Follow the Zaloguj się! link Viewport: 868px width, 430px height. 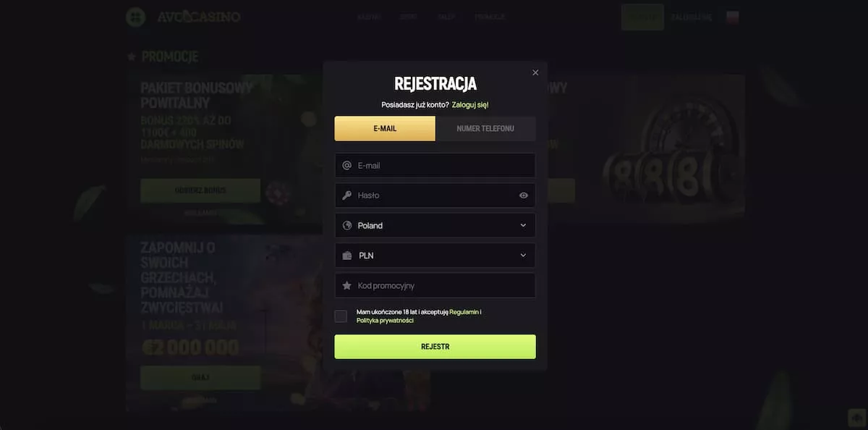(x=470, y=105)
